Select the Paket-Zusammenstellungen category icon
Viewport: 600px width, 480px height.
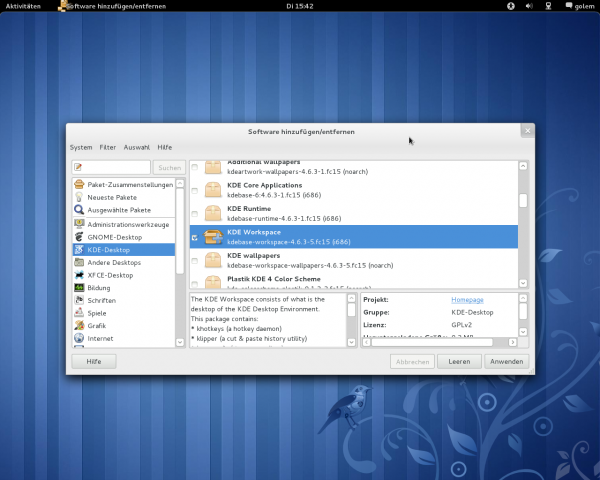[78, 185]
